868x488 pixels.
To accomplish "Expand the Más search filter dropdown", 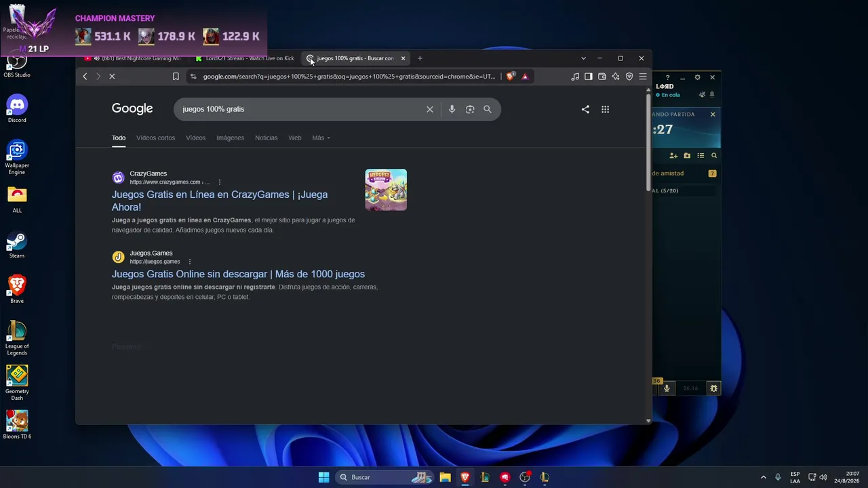I will (x=321, y=138).
